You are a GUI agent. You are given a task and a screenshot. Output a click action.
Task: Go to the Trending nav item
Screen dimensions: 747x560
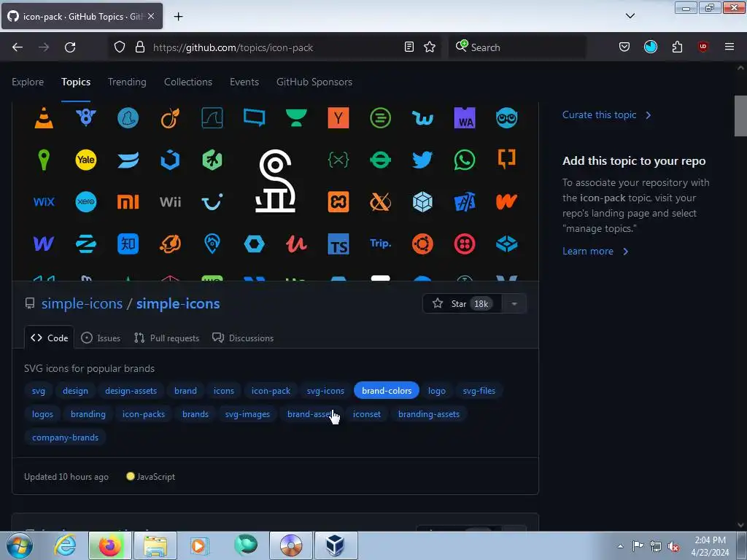pos(127,82)
